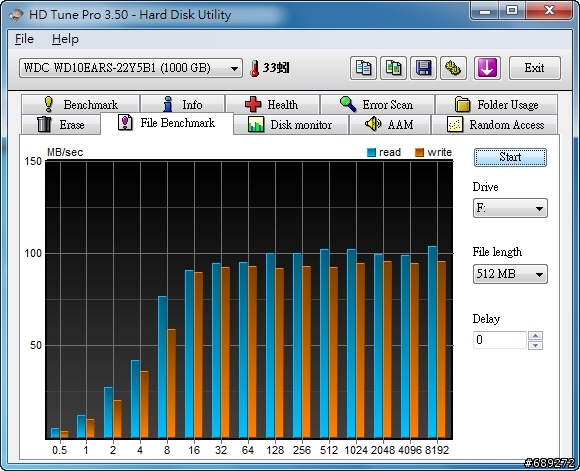Open the File length 512 MB dropdown

coord(510,274)
